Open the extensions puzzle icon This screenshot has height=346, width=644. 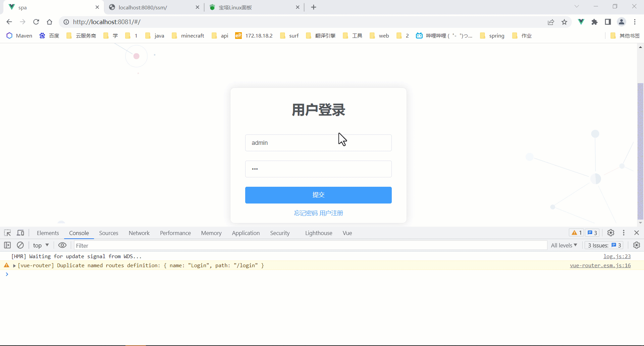point(594,22)
